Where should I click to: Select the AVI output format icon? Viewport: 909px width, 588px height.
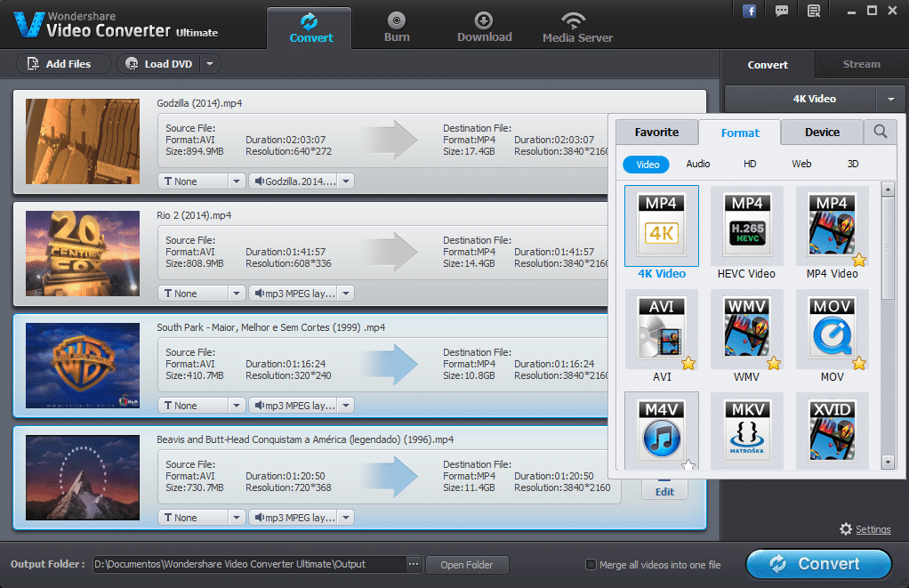pos(661,329)
